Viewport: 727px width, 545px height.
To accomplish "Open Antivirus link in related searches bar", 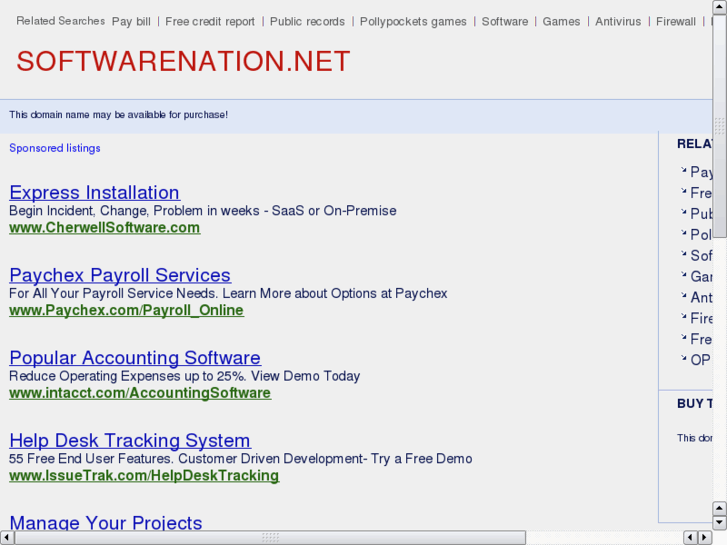I will click(x=618, y=22).
